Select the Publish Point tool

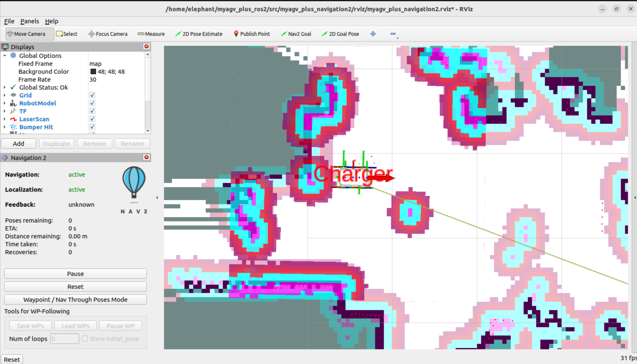click(x=252, y=34)
